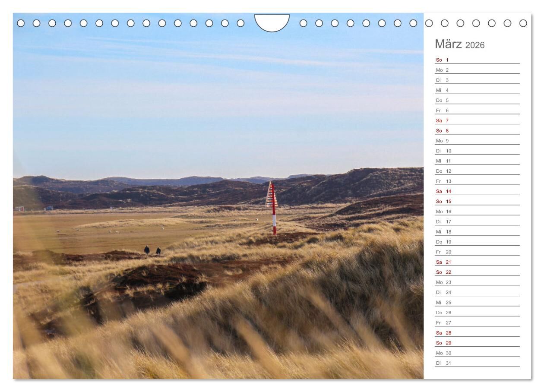
Task: Select the So 29 date entry
Action: click(477, 343)
